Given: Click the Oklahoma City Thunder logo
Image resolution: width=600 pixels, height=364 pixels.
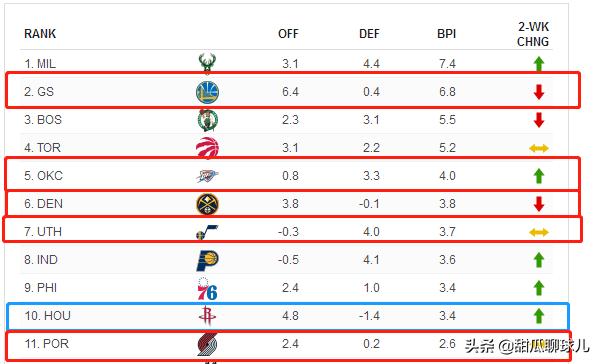Looking at the screenshot, I should [207, 176].
